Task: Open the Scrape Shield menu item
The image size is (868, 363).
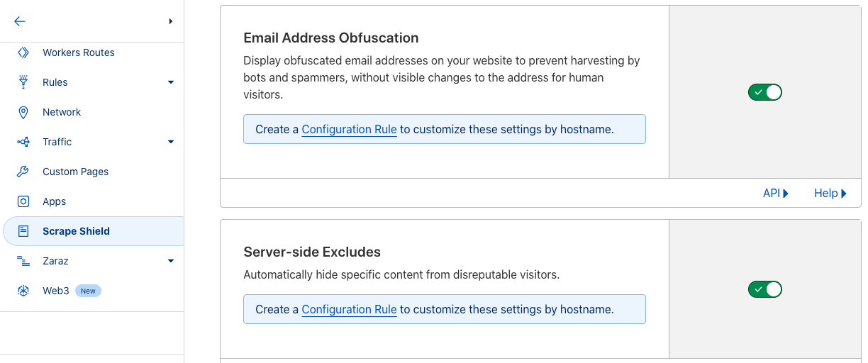Action: 76,231
